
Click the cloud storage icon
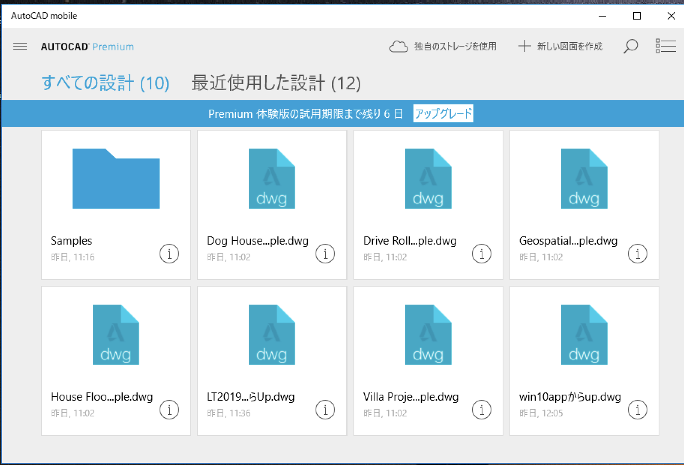(398, 46)
